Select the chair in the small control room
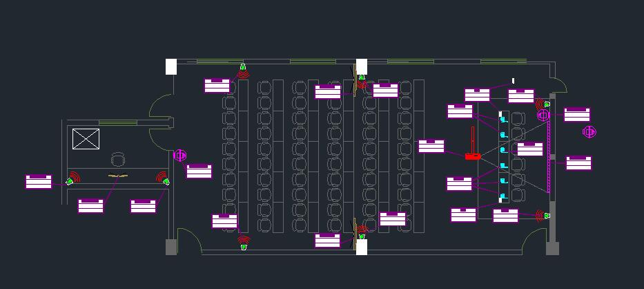 pyautogui.click(x=119, y=159)
